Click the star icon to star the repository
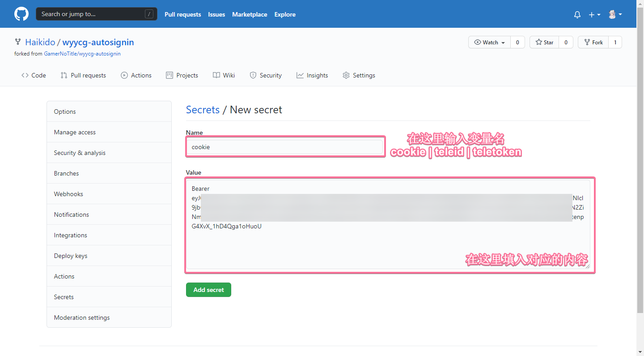644x356 pixels. 538,42
